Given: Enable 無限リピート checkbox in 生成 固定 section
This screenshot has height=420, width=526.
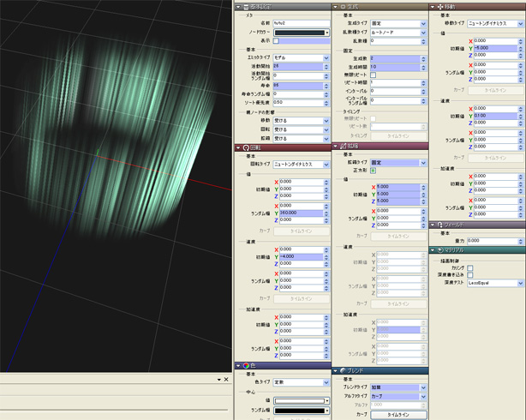Looking at the screenshot, I should pos(373,75).
